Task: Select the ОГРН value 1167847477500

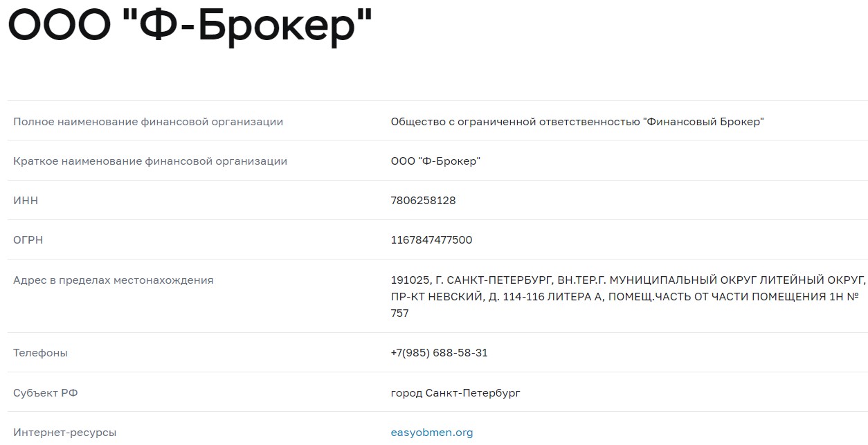Action: 431,240
